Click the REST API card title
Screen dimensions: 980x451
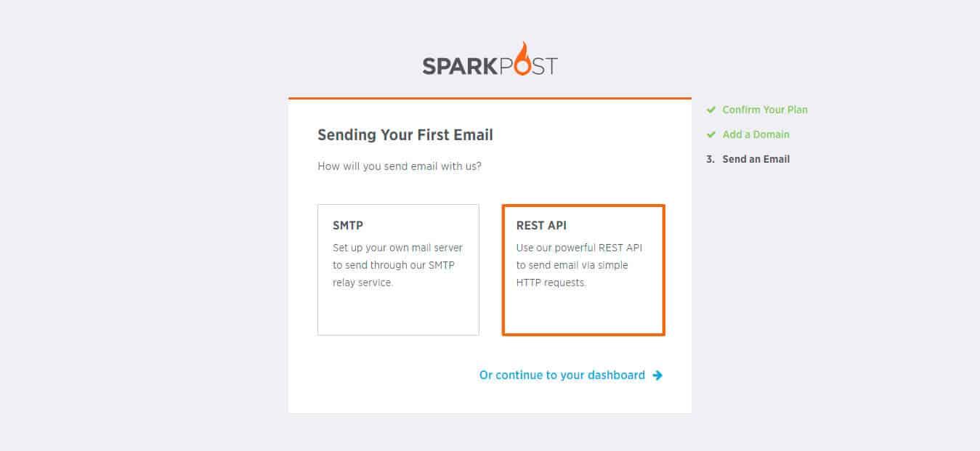(x=541, y=226)
